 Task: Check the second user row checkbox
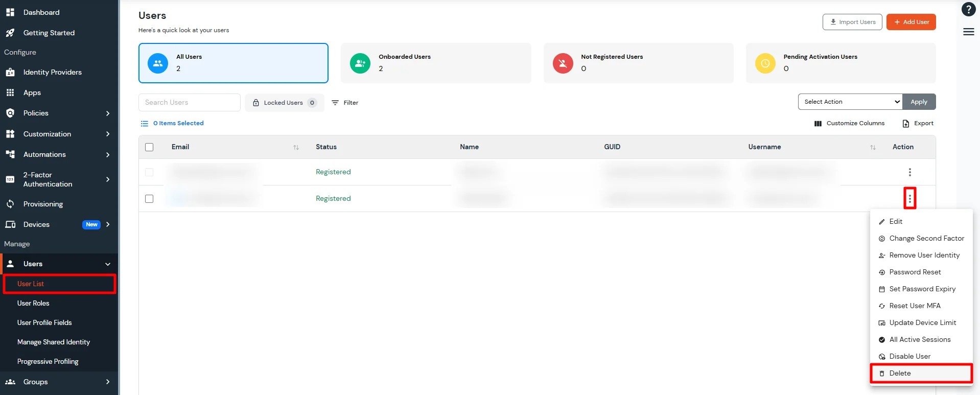pos(149,199)
